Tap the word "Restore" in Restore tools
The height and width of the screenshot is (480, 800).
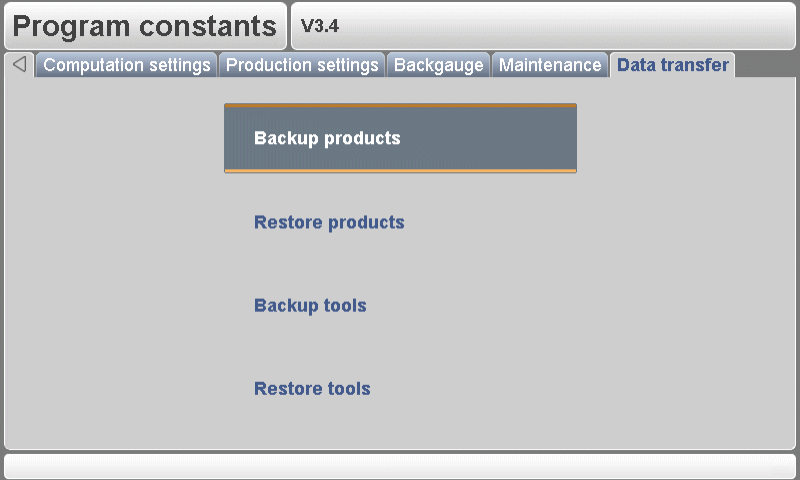(x=283, y=389)
